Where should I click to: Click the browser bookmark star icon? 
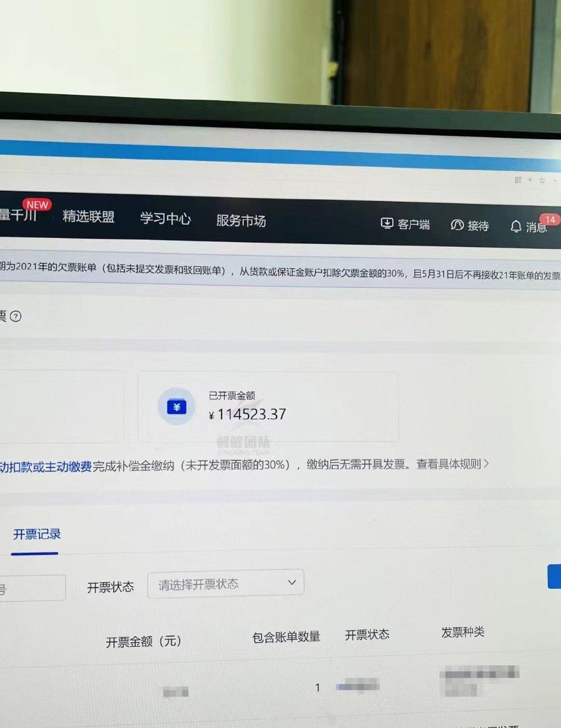click(542, 180)
